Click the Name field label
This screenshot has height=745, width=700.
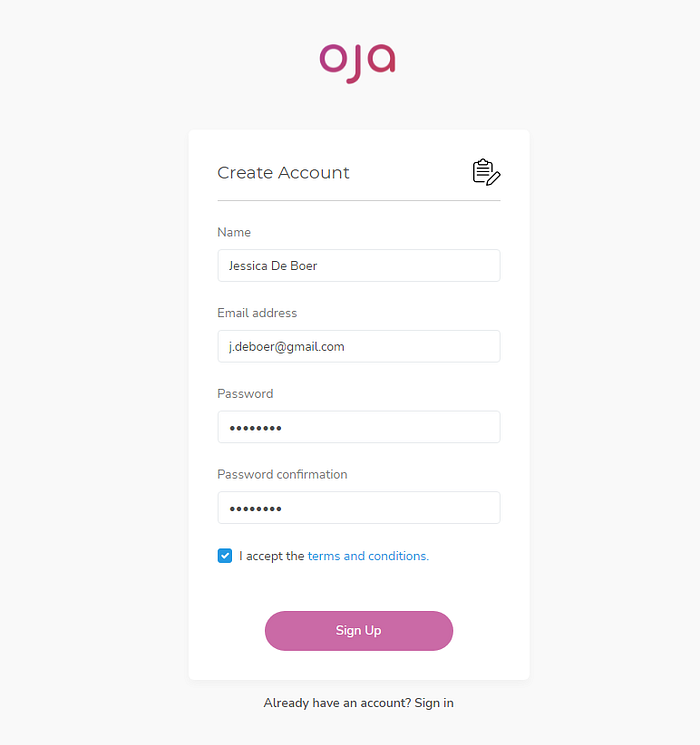[234, 232]
